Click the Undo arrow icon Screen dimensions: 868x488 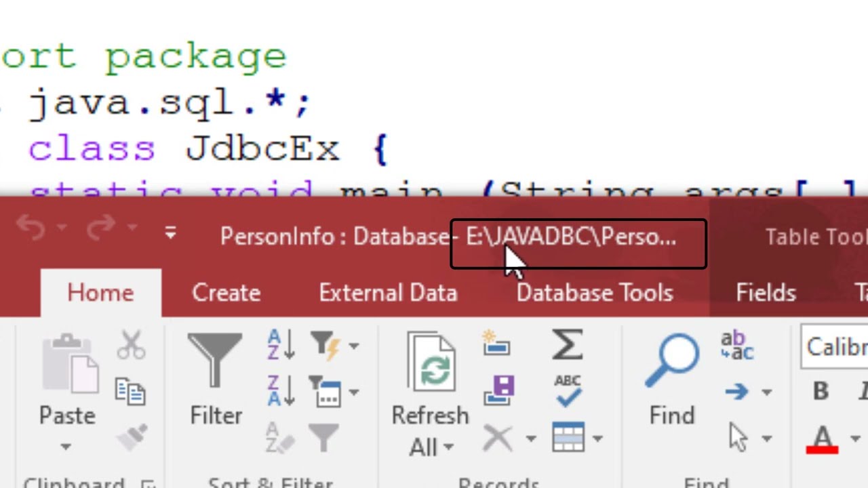(x=30, y=228)
